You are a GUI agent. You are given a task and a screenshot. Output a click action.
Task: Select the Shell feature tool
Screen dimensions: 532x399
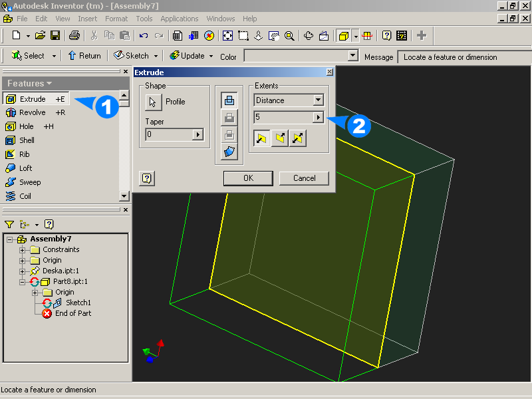(20, 140)
